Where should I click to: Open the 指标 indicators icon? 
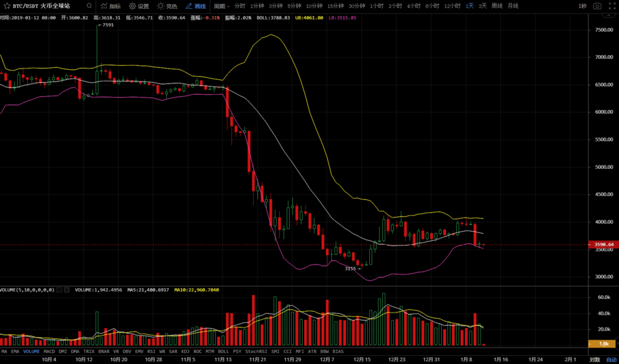click(110, 6)
